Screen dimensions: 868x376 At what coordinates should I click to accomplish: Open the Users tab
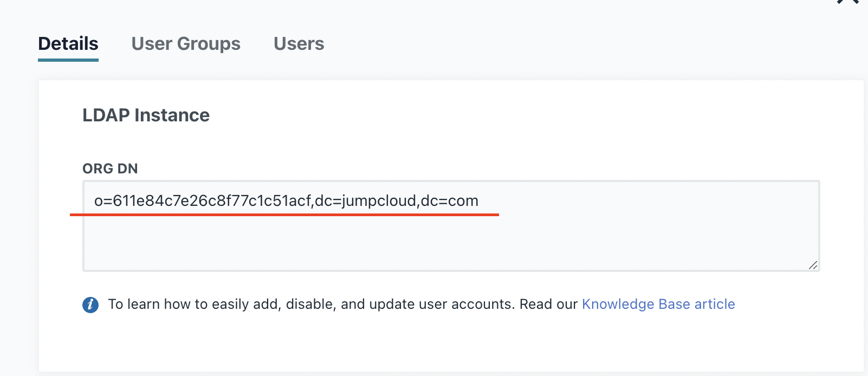click(x=299, y=44)
